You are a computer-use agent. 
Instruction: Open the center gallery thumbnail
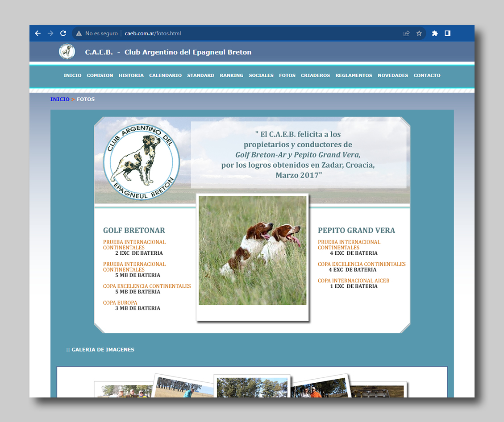(252, 387)
